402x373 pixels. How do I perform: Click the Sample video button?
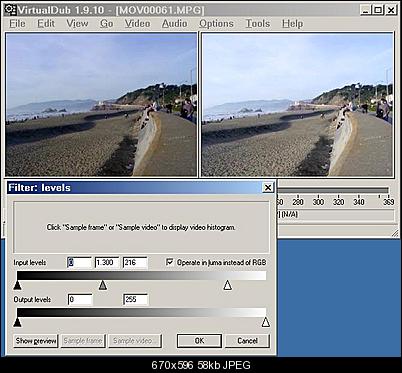point(135,341)
